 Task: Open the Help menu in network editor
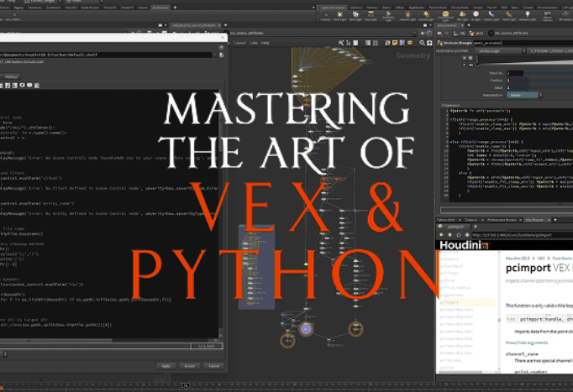point(265,43)
